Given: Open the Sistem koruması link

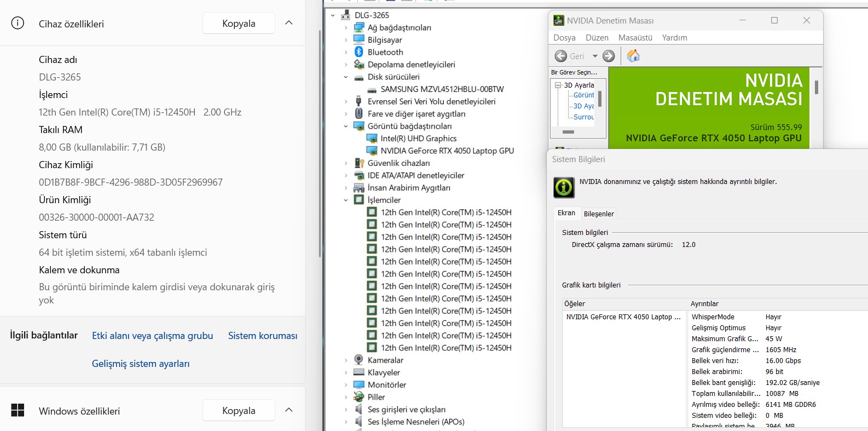Looking at the screenshot, I should tap(263, 336).
